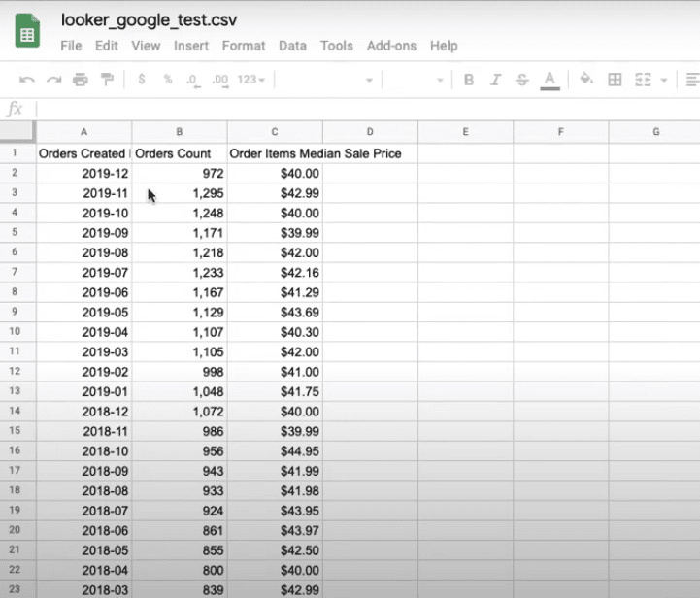Screen dimensions: 700x598
Task: Select the cell with 1,105
Action: [x=180, y=351]
